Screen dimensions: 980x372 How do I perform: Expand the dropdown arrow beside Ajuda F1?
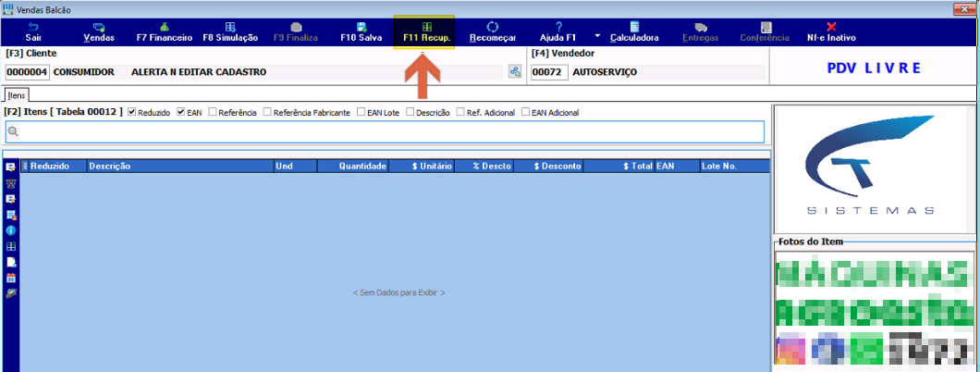598,35
